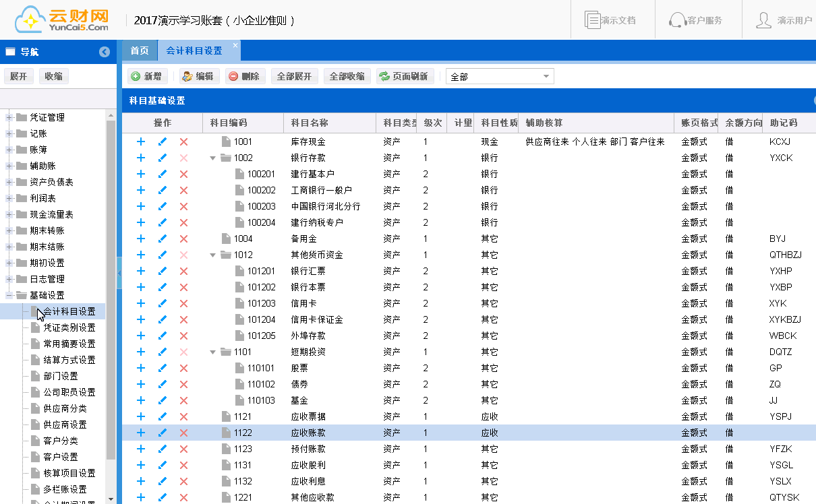This screenshot has width=816, height=504.
Task: Click the 助记码 column header
Action: 789,123
